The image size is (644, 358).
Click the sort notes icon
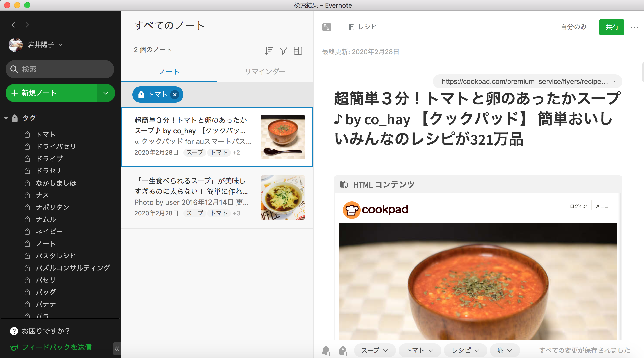click(x=268, y=51)
